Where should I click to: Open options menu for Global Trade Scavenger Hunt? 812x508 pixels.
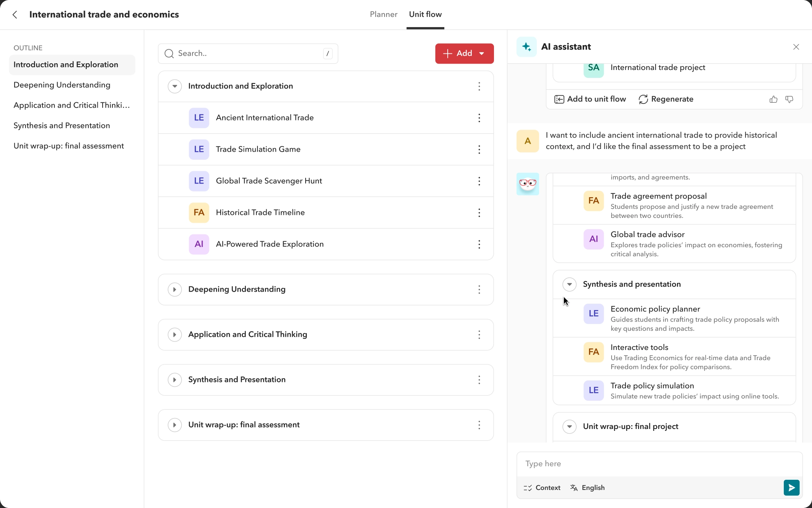click(x=479, y=181)
